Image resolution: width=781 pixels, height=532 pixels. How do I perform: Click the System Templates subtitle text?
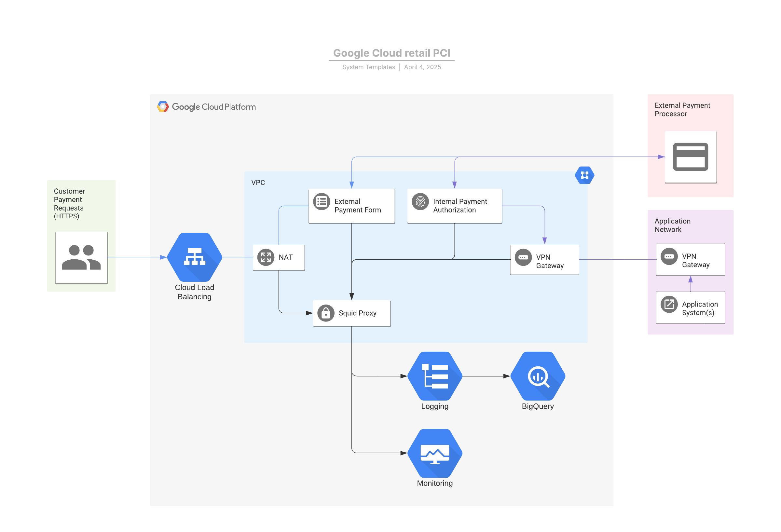(x=368, y=67)
